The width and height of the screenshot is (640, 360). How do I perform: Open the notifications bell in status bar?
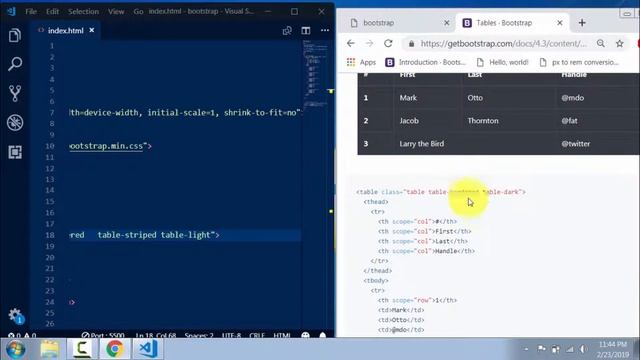pyautogui.click(x=323, y=336)
